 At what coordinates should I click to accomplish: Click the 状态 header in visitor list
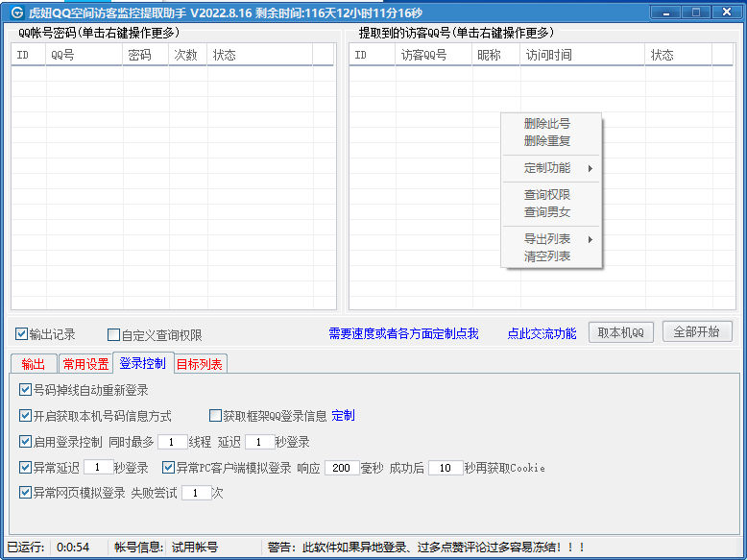click(x=679, y=55)
